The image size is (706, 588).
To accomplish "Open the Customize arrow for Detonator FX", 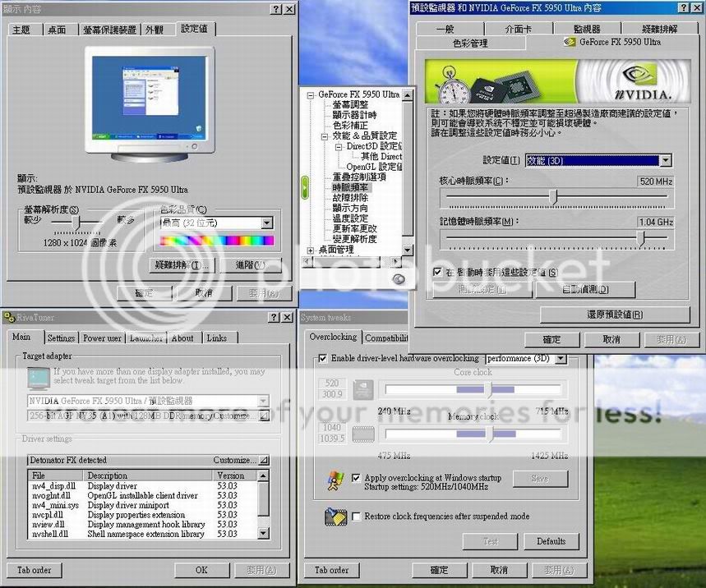I will coord(263,461).
